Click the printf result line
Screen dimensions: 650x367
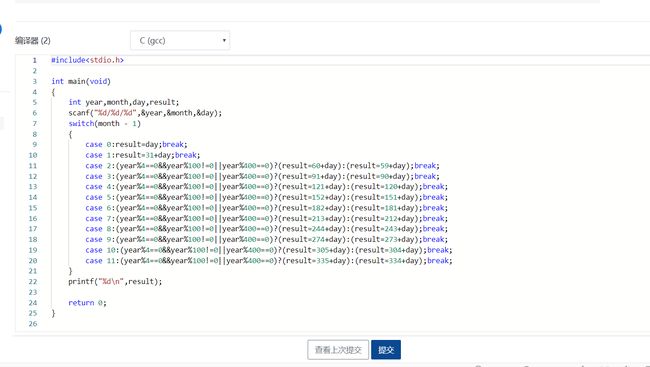(x=115, y=282)
